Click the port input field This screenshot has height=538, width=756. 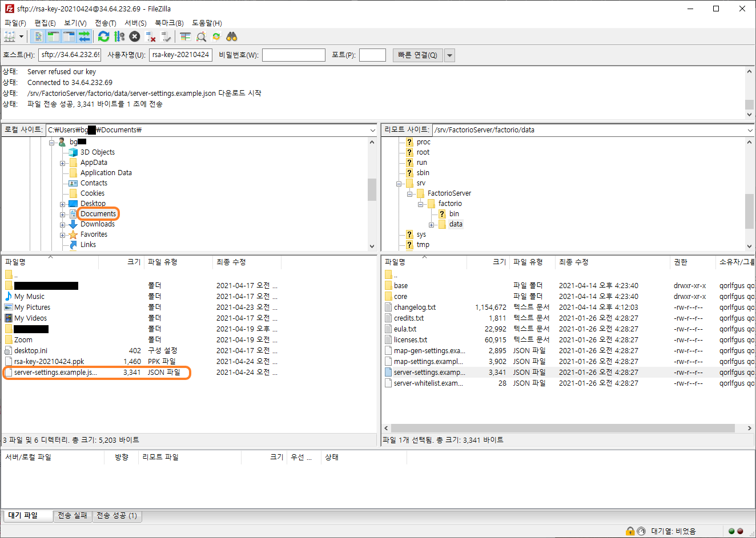[x=372, y=55]
